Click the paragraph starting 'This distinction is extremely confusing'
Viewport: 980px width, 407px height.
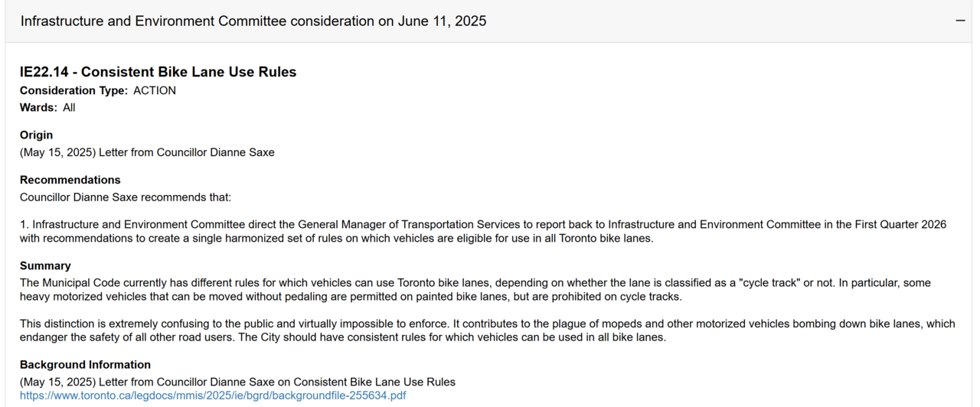[x=487, y=330]
